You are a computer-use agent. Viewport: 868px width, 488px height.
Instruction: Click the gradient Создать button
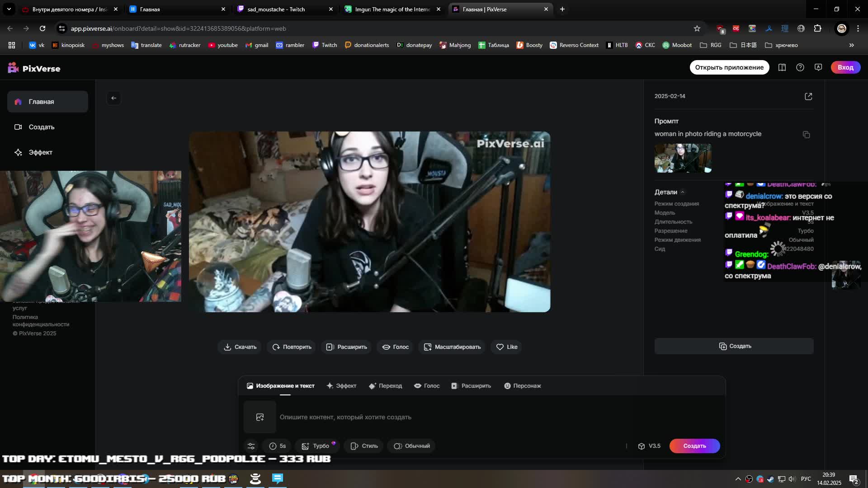pos(695,446)
